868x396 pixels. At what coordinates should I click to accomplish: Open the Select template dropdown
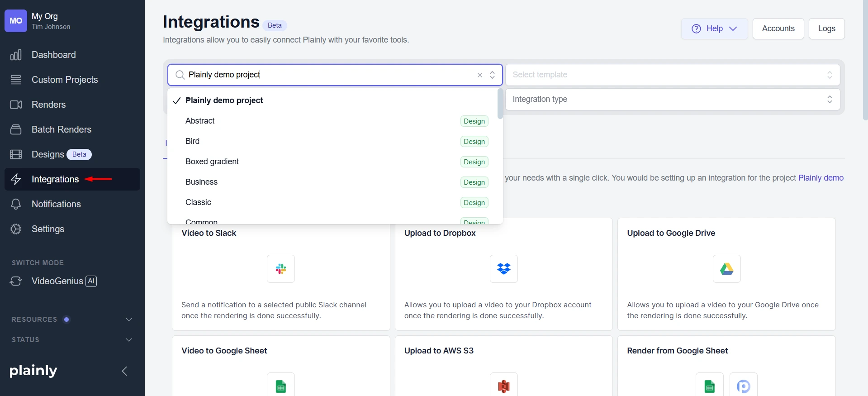click(673, 75)
